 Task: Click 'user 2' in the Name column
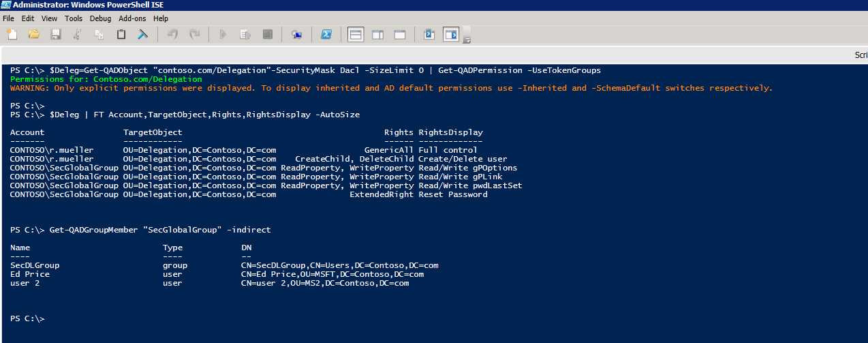[25, 283]
